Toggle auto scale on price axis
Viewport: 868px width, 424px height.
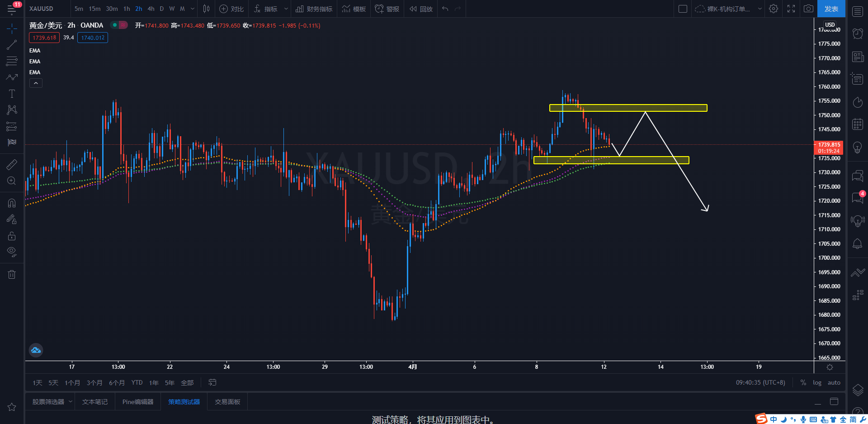coord(834,383)
